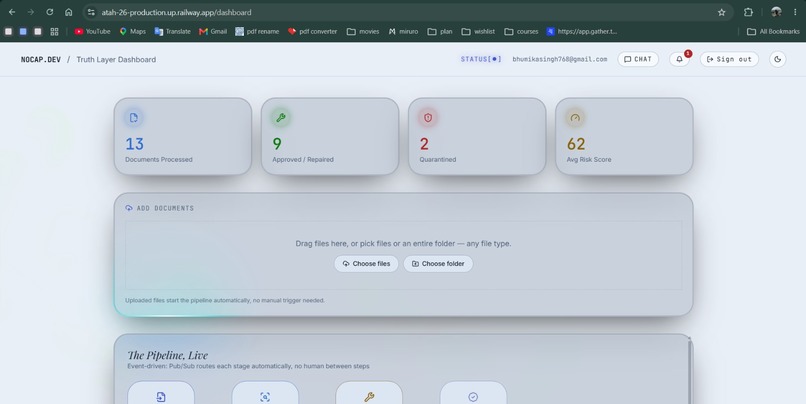Click the browser back arrow
The height and width of the screenshot is (404, 806).
pos(12,12)
